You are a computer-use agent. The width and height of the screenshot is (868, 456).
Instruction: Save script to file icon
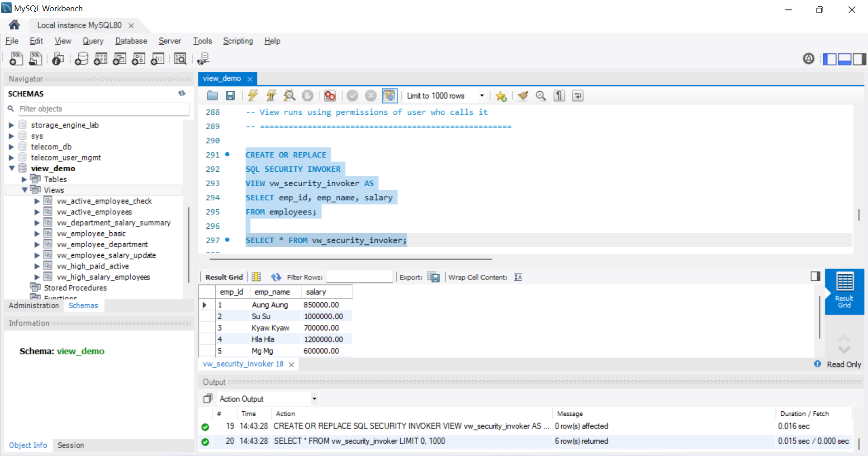(230, 96)
